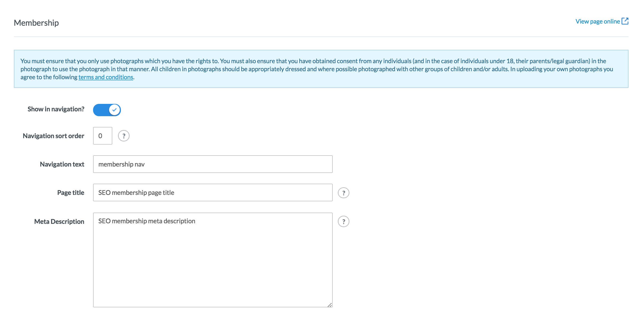Click into the Navigation text field
The height and width of the screenshot is (317, 644).
(213, 164)
